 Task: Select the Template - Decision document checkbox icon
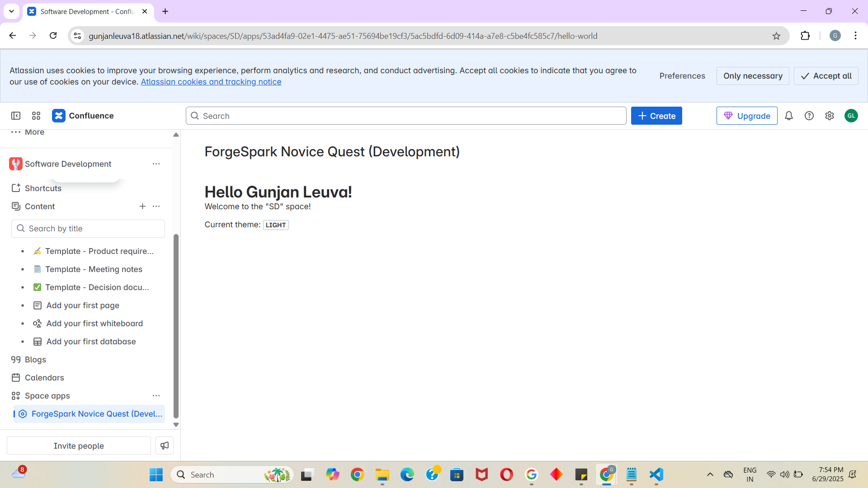coord(37,287)
